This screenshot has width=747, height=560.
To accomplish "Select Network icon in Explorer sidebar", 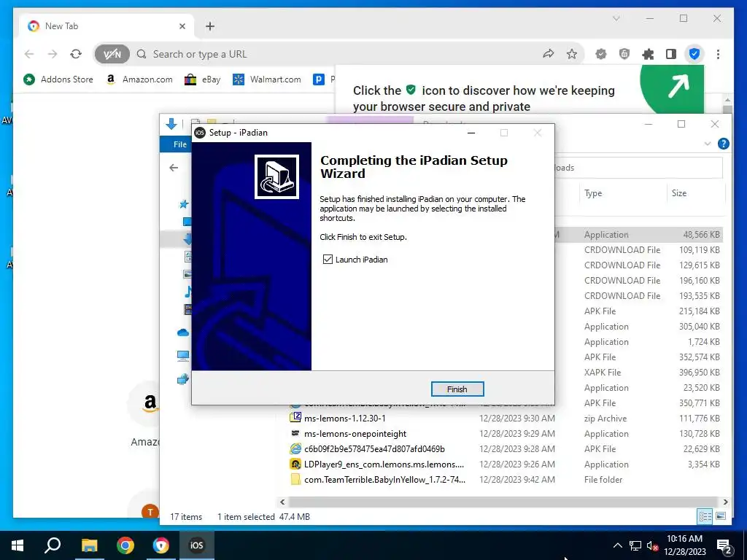I will pyautogui.click(x=183, y=379).
